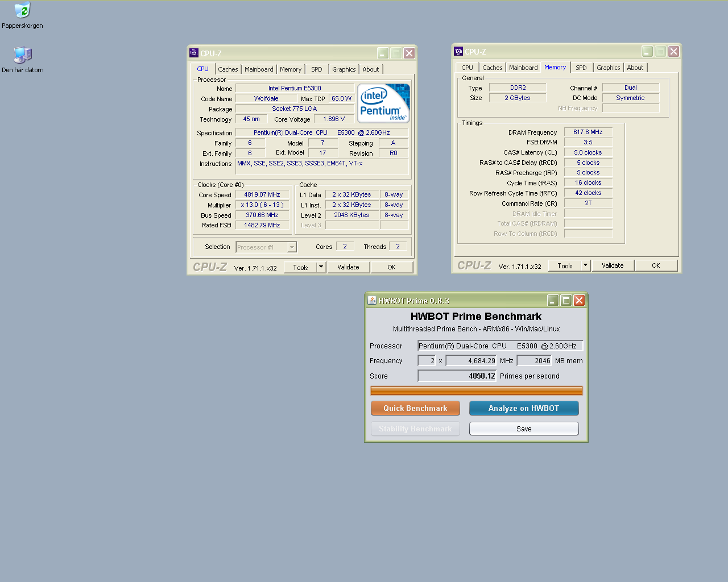The height and width of the screenshot is (582, 728).
Task: Click the Multiplier value x 13.0 ( 6 - 13 )
Action: [x=262, y=205]
